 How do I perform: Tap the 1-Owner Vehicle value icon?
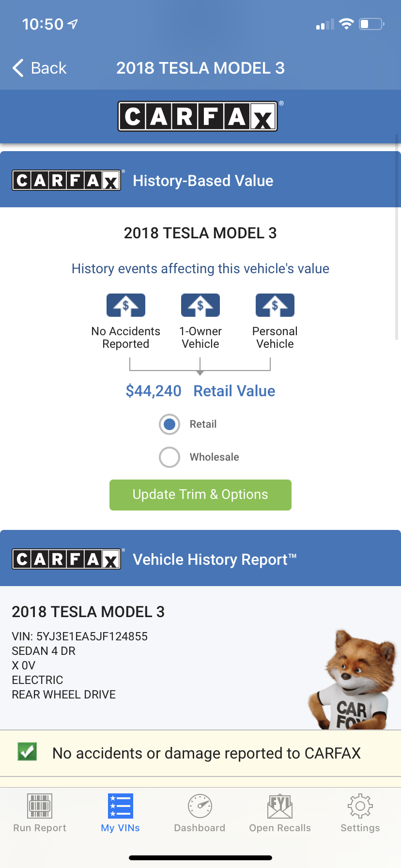(200, 305)
